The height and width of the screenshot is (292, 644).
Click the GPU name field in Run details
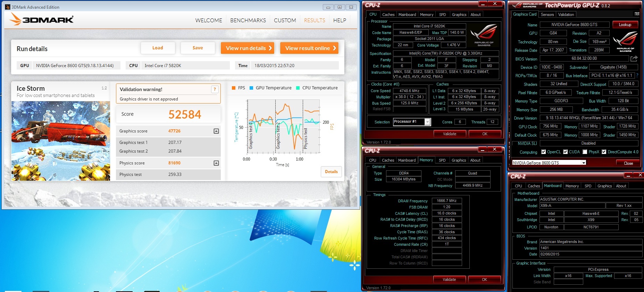point(76,65)
